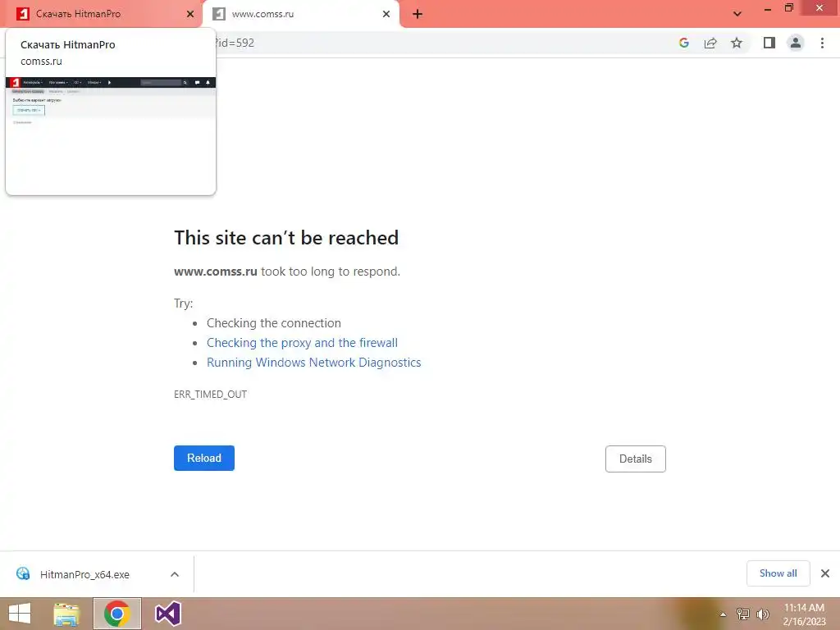840x630 pixels.
Task: Open Checking the proxy and the firewall link
Action: coord(302,343)
